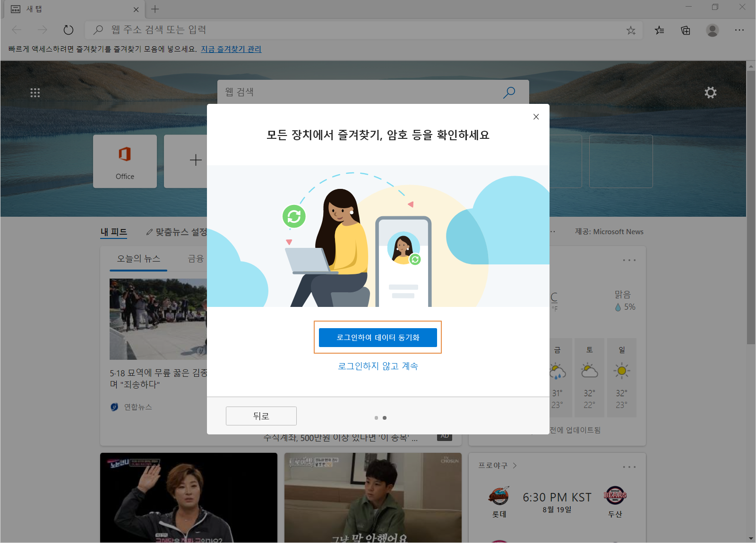
Task: Click the 제공: Microsoft News label
Action: tap(609, 232)
